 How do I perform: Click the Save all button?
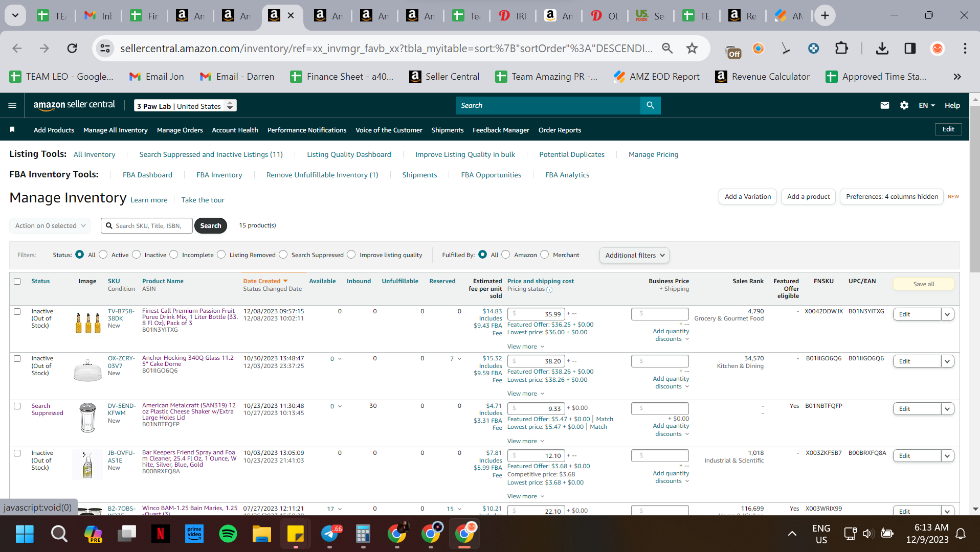click(924, 284)
